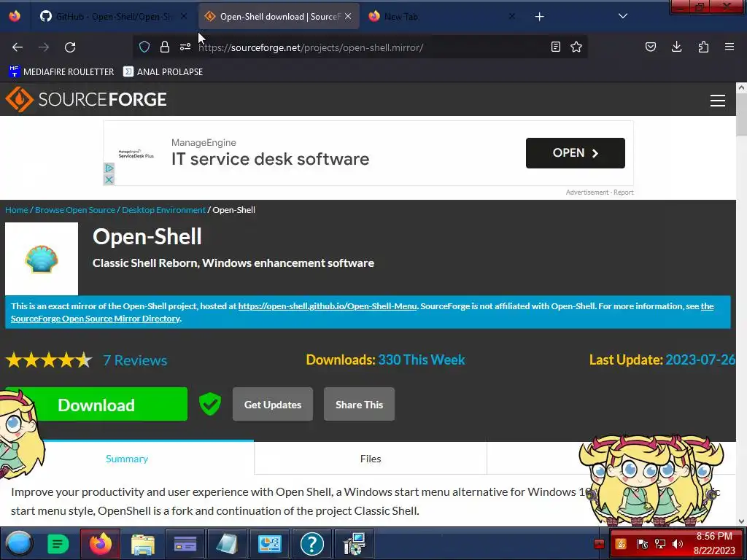Switch to the New Tab tab
The width and height of the screenshot is (747, 560).
(441, 17)
